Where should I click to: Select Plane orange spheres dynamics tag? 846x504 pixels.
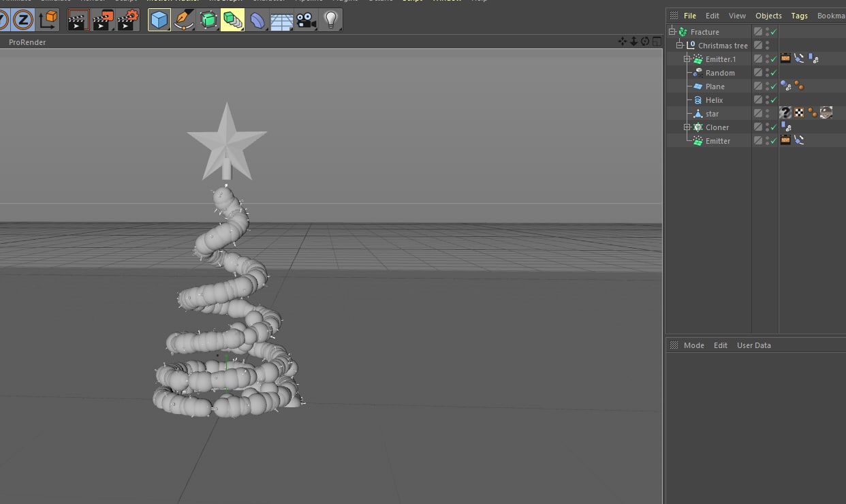799,86
